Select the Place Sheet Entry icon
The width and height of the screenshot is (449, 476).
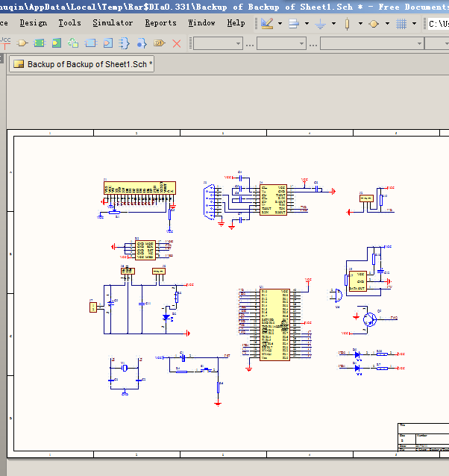(57, 43)
